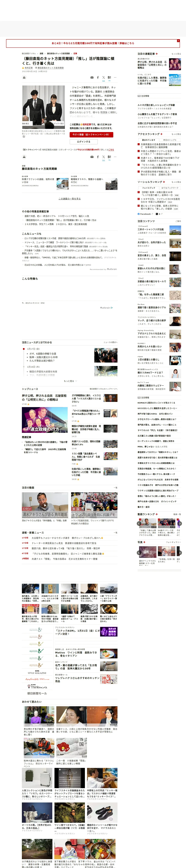The height and width of the screenshot is (868, 186).
Task: Click mail icon below the campaign notice
Action: pos(92,157)
